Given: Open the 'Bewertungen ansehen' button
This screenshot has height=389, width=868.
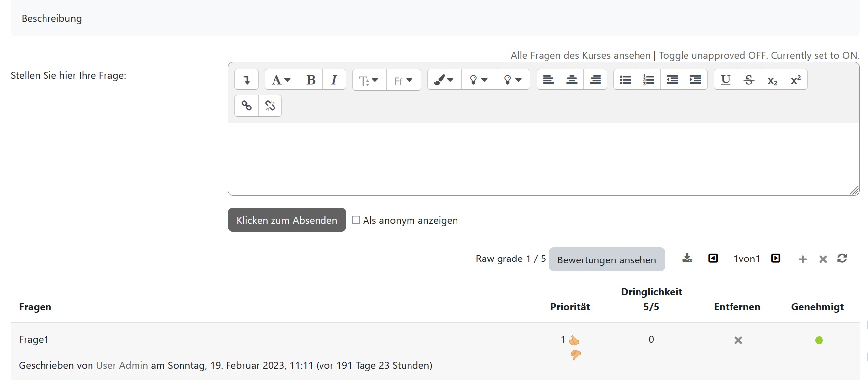Looking at the screenshot, I should click(x=606, y=259).
